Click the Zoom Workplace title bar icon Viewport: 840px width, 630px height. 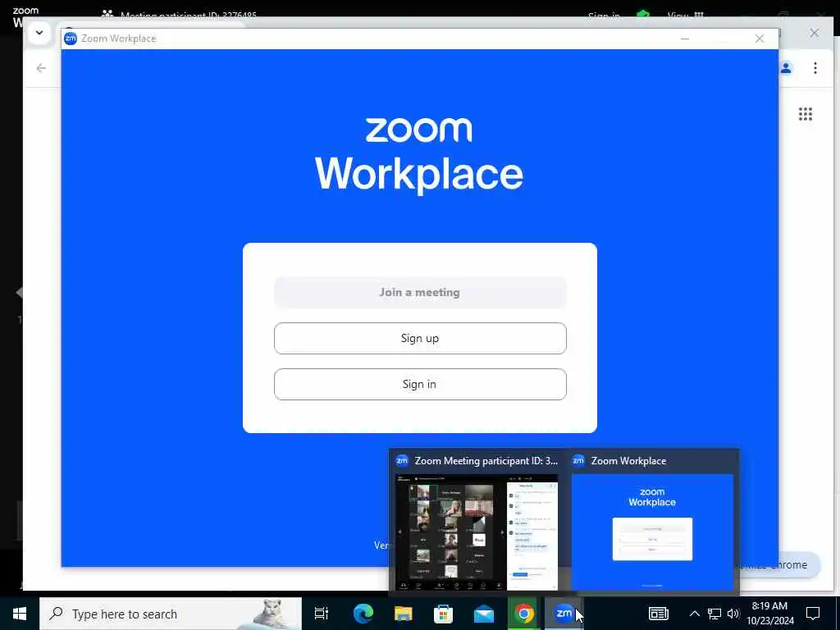[71, 39]
